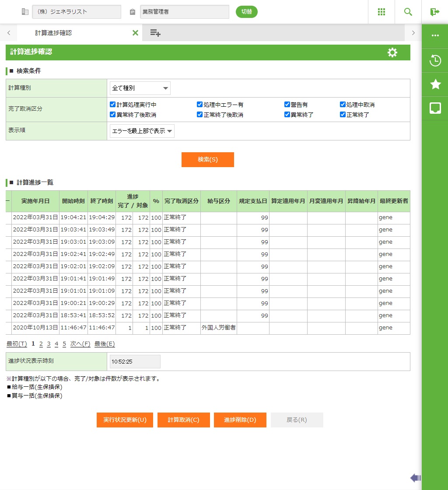Uncheck the 計算処理実行中 checkbox
This screenshot has width=448, height=490.
113,105
